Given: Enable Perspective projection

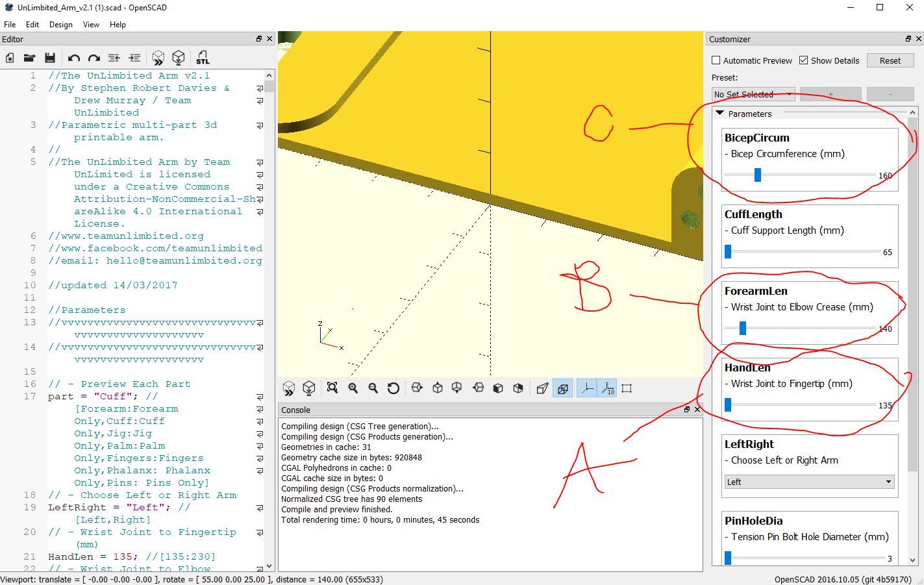Looking at the screenshot, I should [542, 388].
